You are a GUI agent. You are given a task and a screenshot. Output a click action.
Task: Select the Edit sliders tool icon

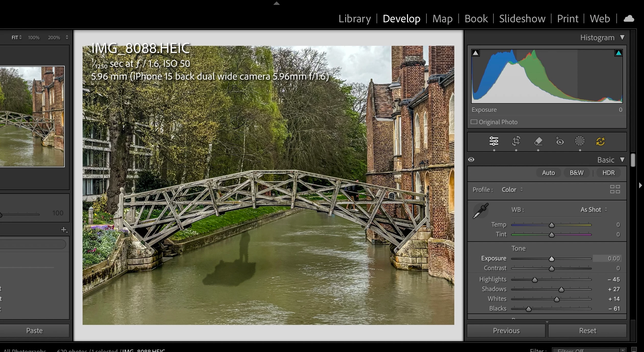(494, 141)
